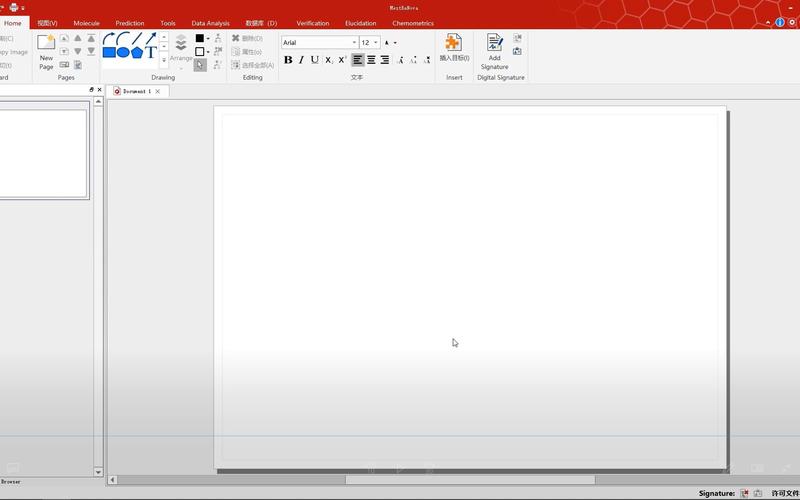Open print icon in quick access toolbar

point(14,8)
